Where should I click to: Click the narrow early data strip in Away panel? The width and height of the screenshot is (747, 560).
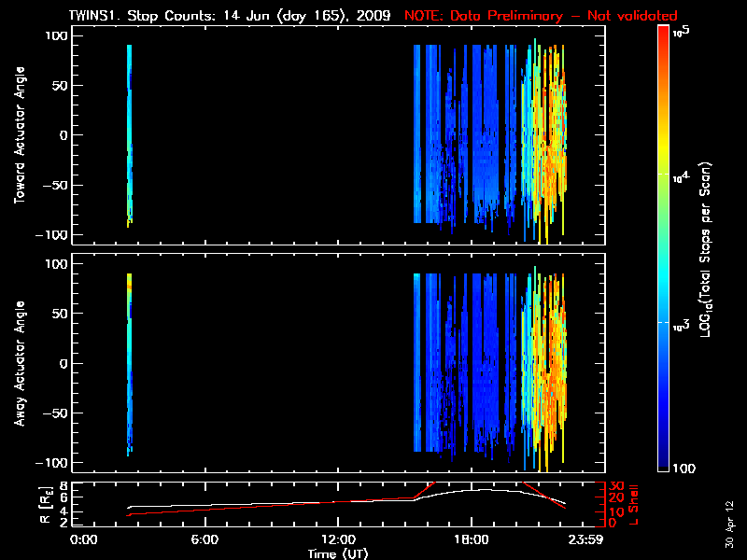coord(130,364)
